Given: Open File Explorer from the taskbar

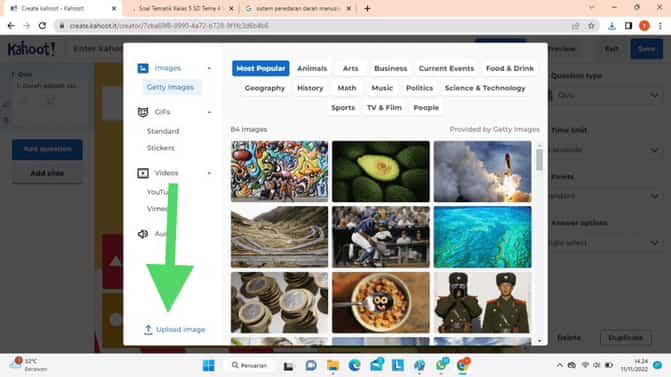Looking at the screenshot, I should pyautogui.click(x=333, y=365).
